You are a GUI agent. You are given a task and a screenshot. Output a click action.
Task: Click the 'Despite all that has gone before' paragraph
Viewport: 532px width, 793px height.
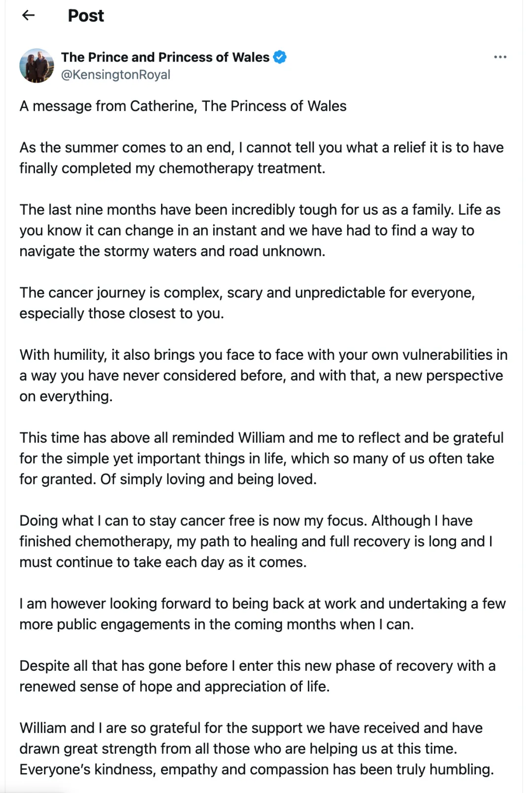click(x=257, y=676)
